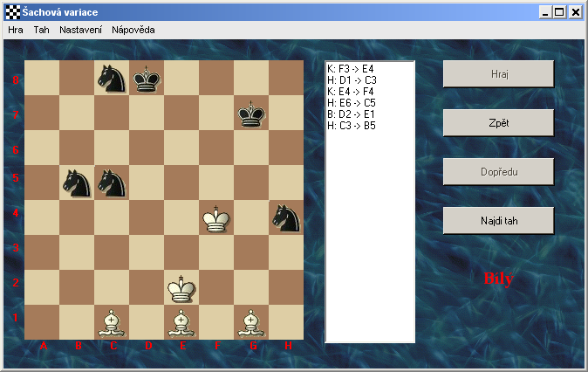The width and height of the screenshot is (588, 372).
Task: Select the white bishop on G1
Action: [251, 322]
